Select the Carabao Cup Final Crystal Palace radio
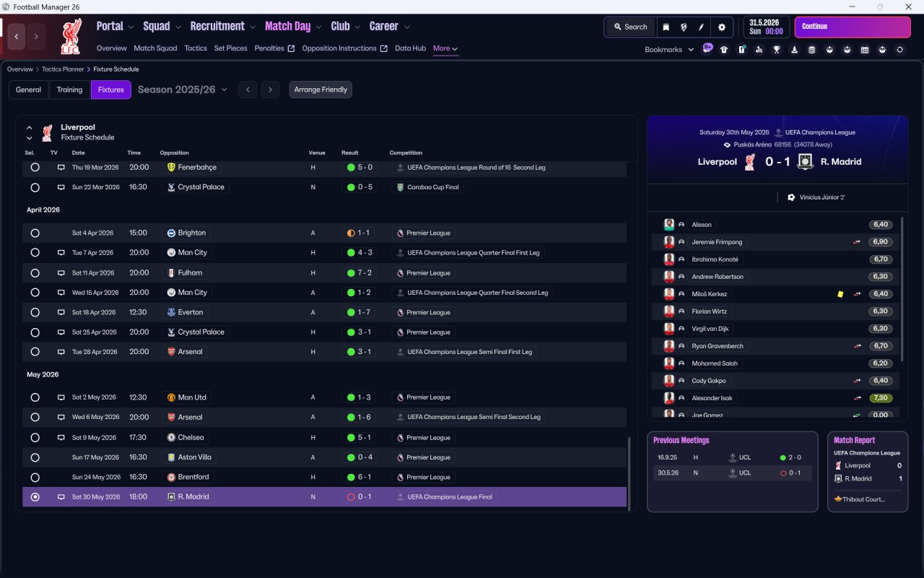The height and width of the screenshot is (578, 924). [x=35, y=187]
